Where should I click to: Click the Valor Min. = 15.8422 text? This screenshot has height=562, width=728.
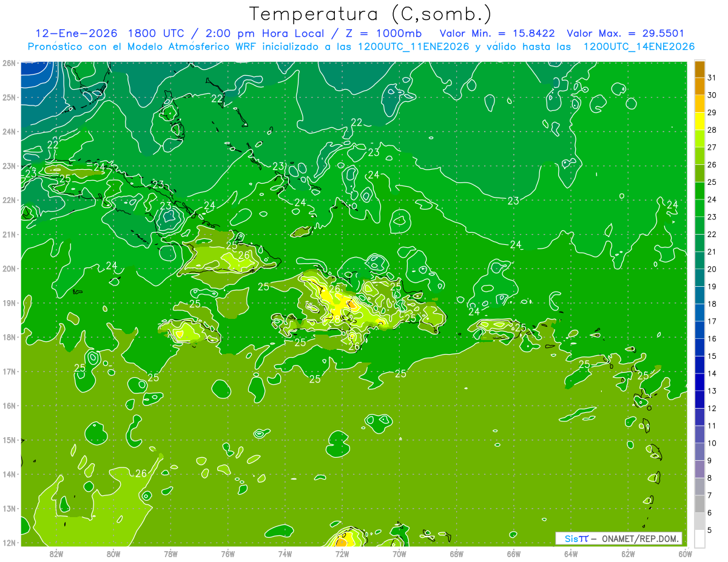[x=499, y=33]
